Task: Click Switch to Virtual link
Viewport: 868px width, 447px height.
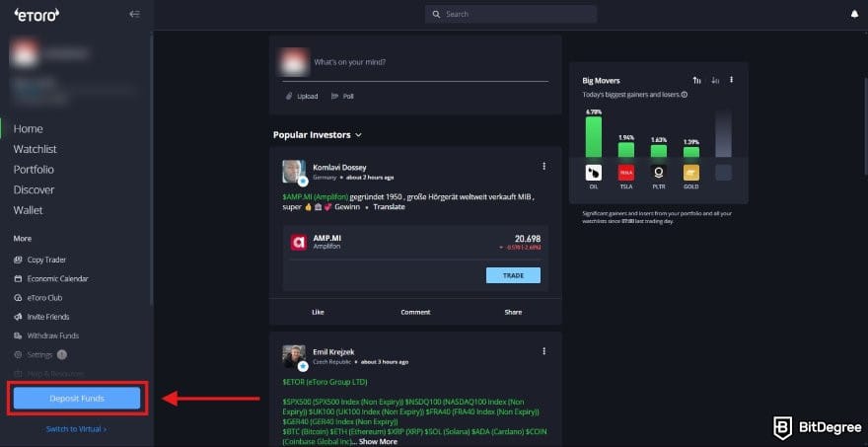Action: tap(76, 429)
